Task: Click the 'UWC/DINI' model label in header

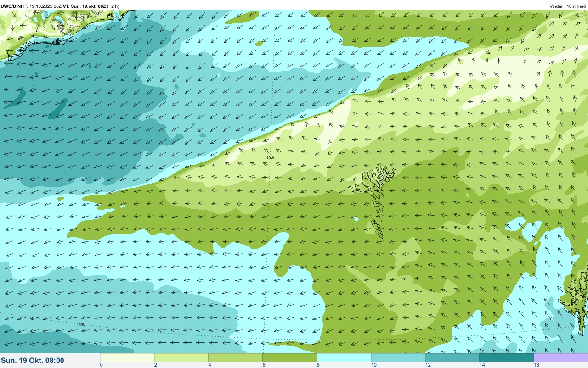Action: 11,6
